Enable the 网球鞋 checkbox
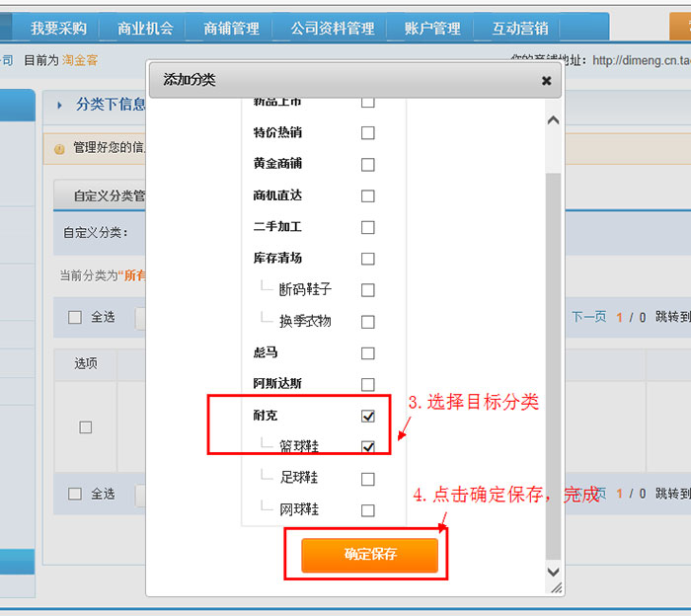Viewport: 691px width, 616px height. 368,510
